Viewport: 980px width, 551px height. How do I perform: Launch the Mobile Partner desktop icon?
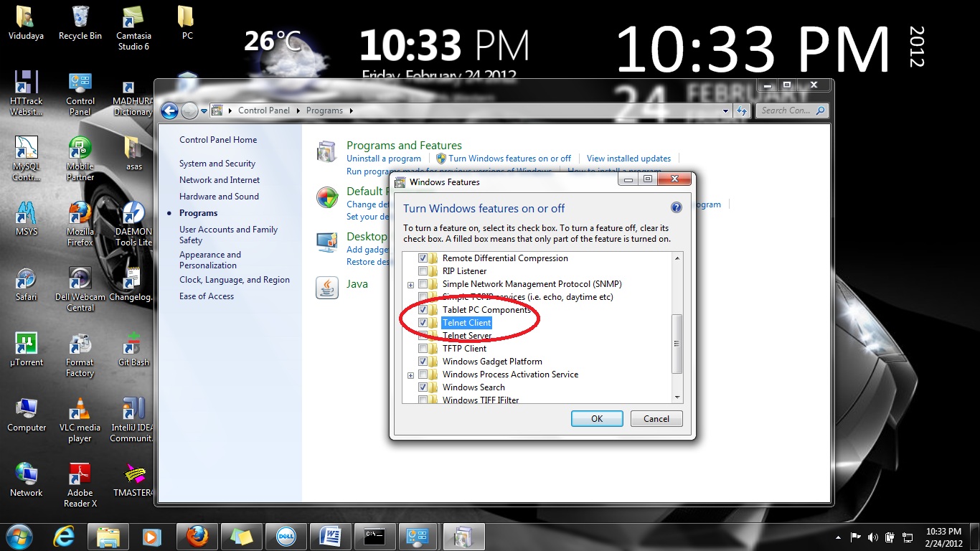80,159
